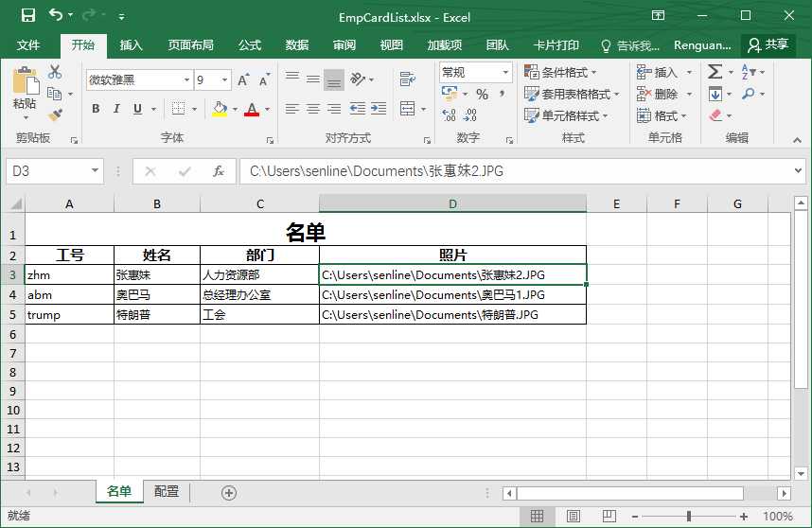The image size is (812, 528).
Task: Expand 条件格式 conditional formatting menu
Action: click(x=561, y=72)
